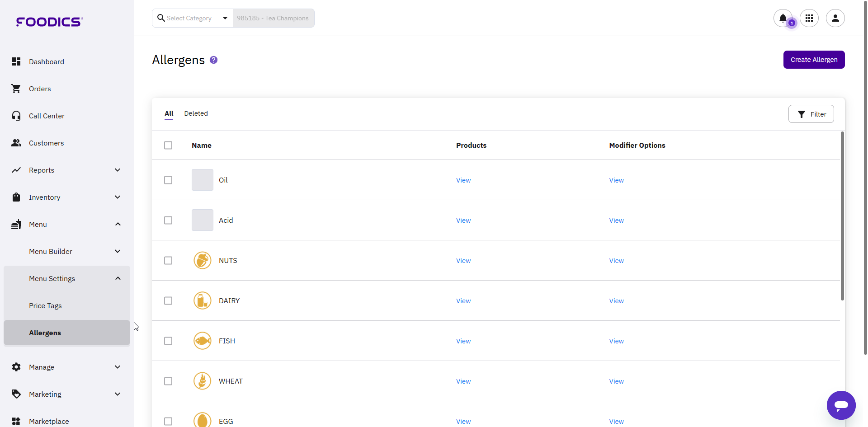The width and height of the screenshot is (868, 427).
Task: Expand the Reports sidebar section
Action: (x=66, y=170)
